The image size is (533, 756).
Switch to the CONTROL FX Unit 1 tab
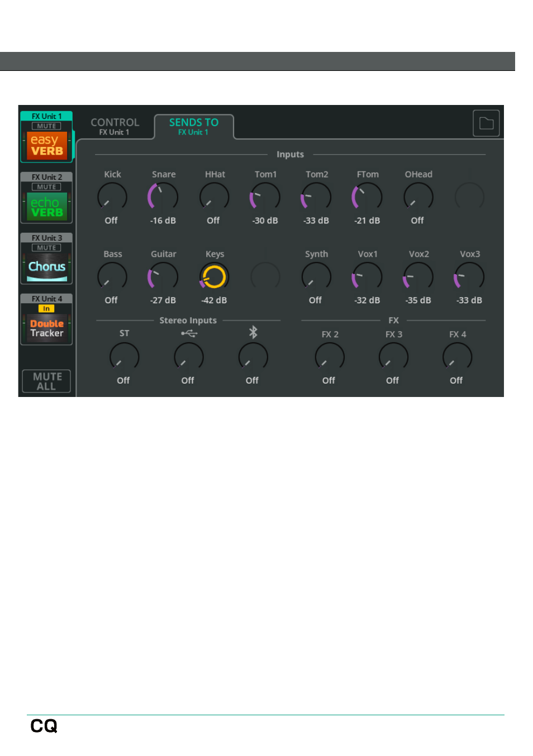point(115,126)
